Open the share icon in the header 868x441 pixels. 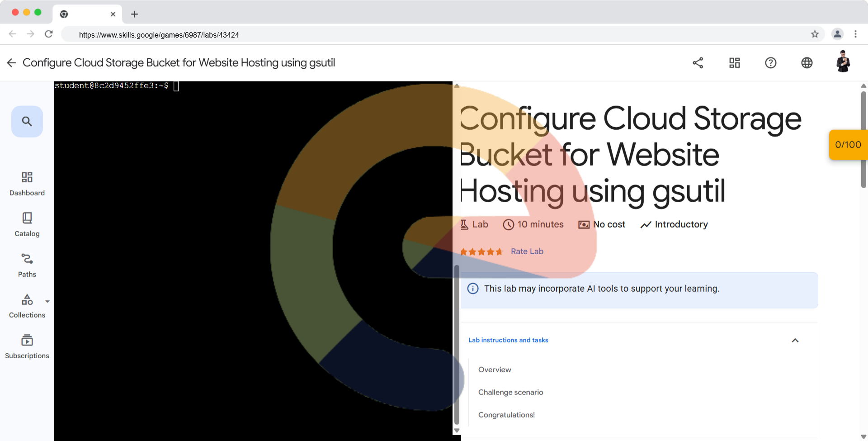pos(698,63)
